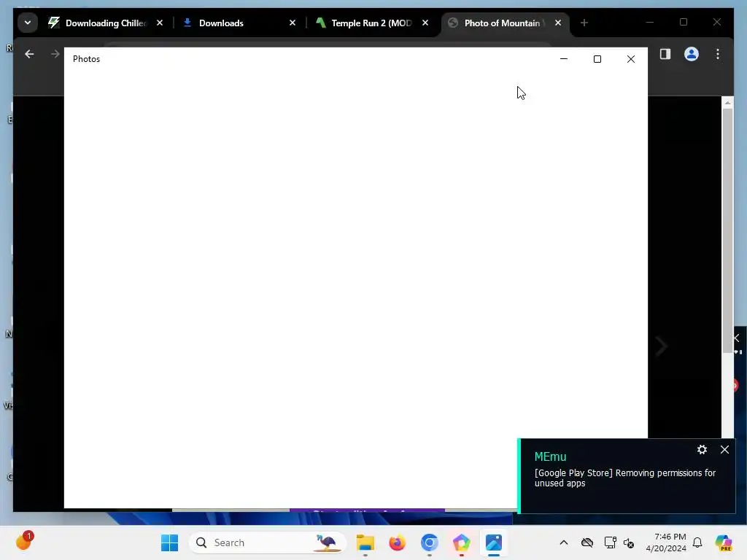Open a new browser tab

584,23
